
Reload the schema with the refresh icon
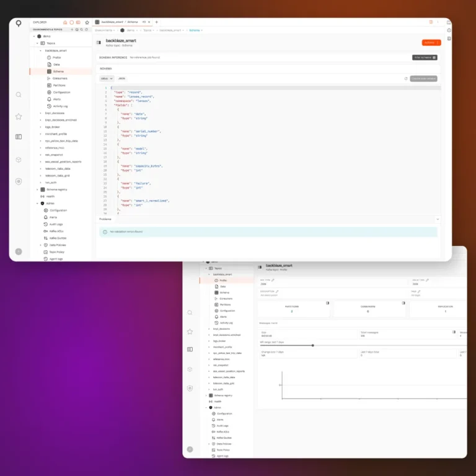(406, 79)
